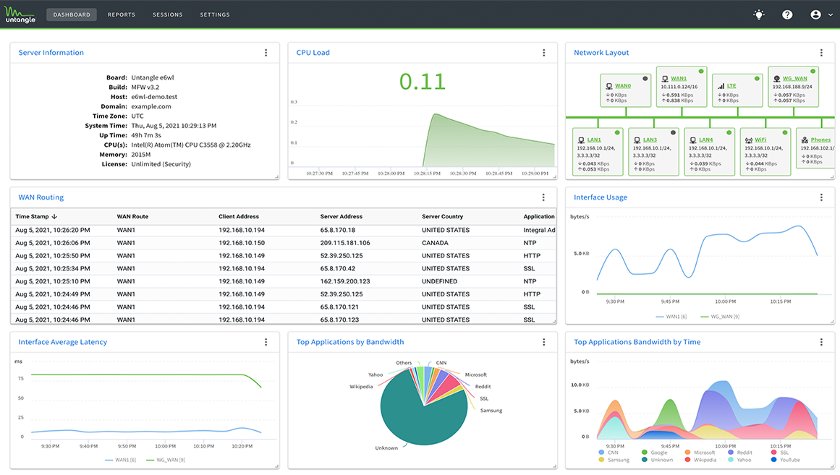This screenshot has width=840, height=475.
Task: Click the LAN1 interface icon
Action: (581, 140)
